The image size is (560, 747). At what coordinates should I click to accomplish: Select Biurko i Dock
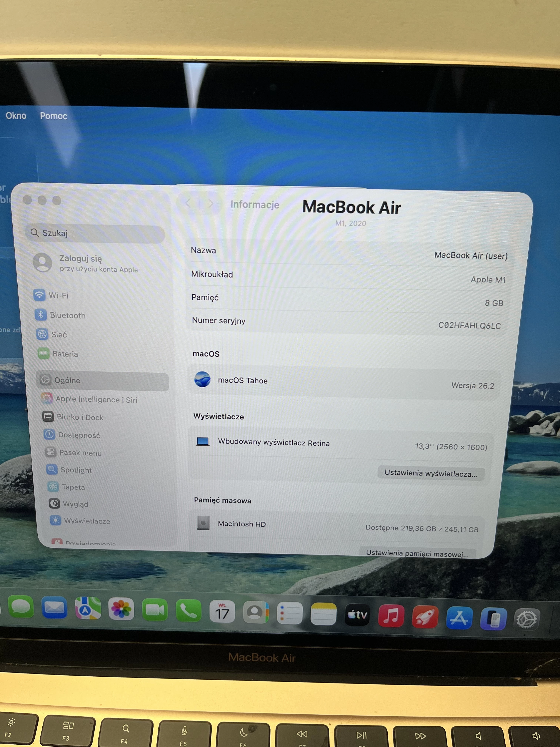point(80,417)
